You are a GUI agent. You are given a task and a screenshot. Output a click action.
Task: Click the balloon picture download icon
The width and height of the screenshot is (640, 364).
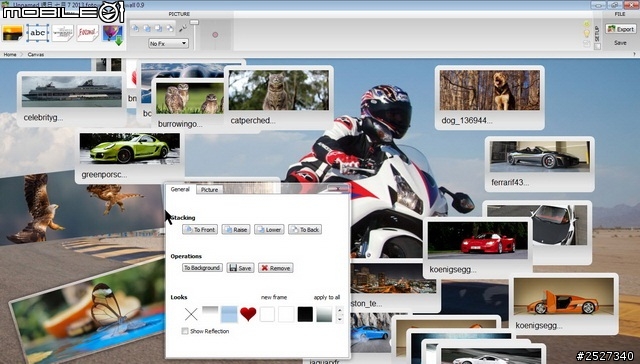tap(113, 34)
